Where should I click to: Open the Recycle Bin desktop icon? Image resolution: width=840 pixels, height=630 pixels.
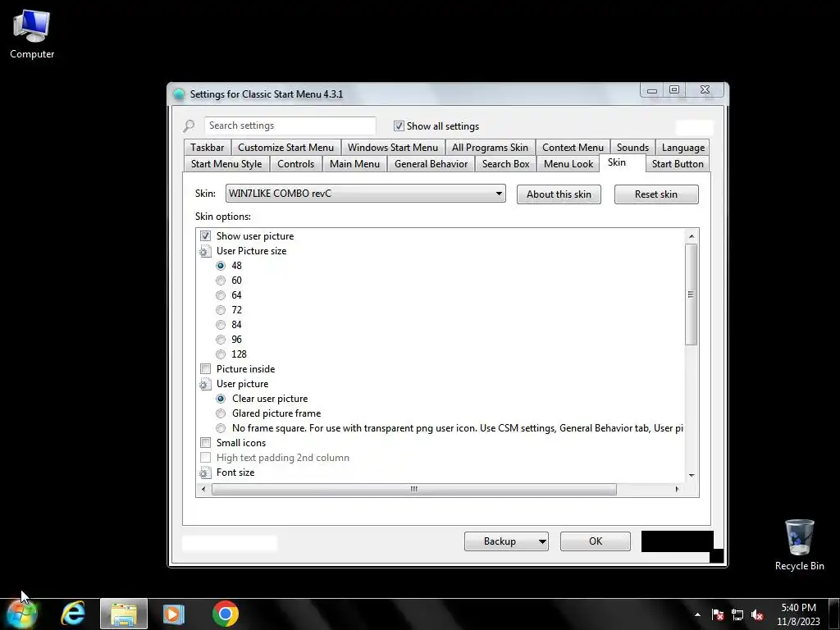pos(799,545)
